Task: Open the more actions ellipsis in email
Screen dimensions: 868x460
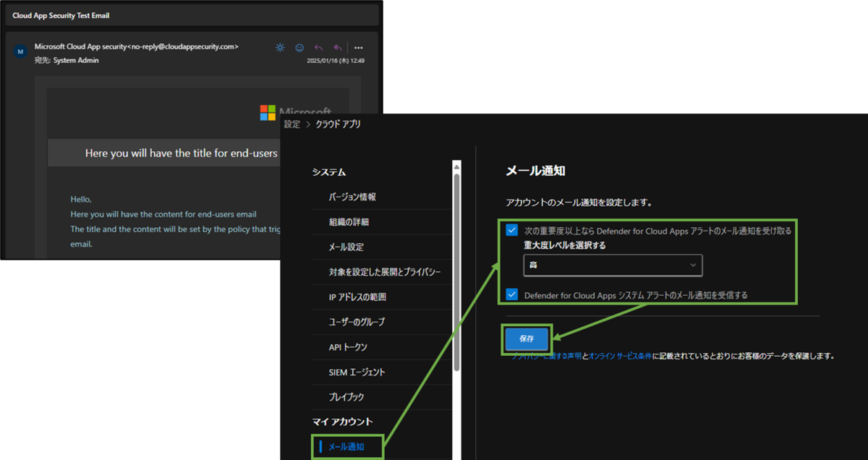Action: [x=358, y=48]
